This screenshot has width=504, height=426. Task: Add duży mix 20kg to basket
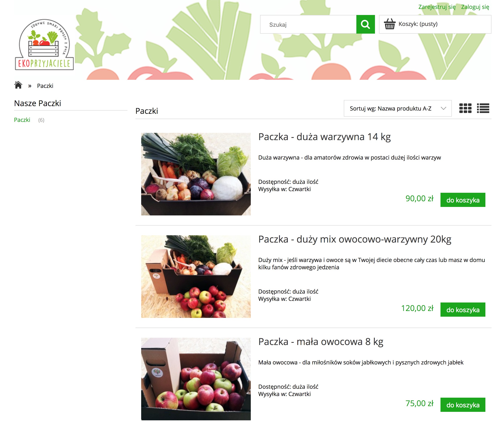coord(463,309)
